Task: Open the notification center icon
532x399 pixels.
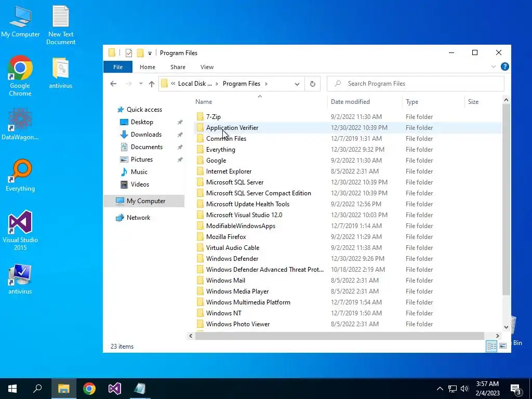Action: click(516, 390)
